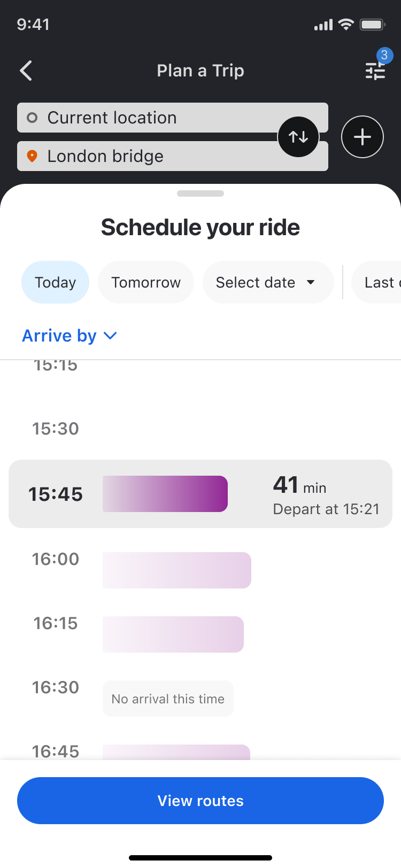The height and width of the screenshot is (868, 401).
Task: Select the 15:30 arrival time
Action: pos(56,429)
